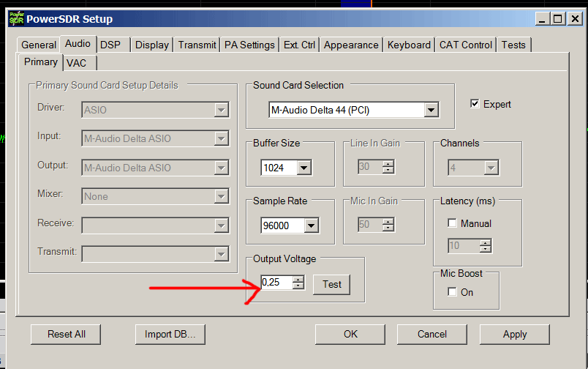The image size is (588, 369).
Task: Click the Import DB... button
Action: 170,334
